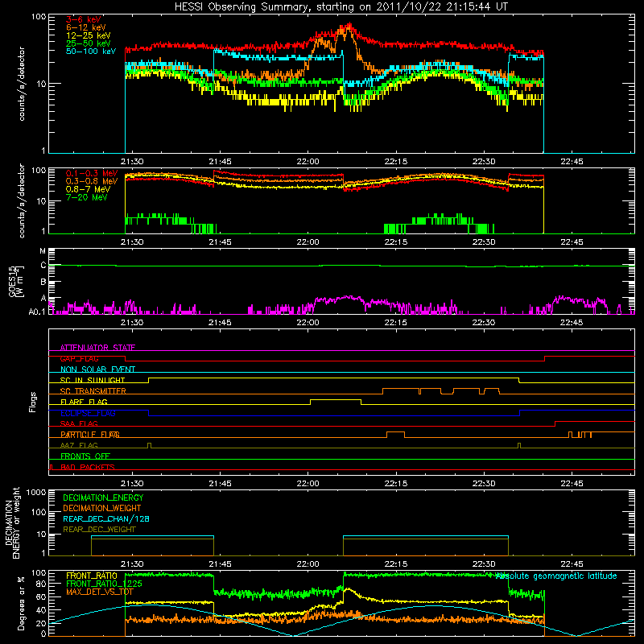Click the MAX_DET_VS_TOT legend label
This screenshot has width=644, height=644.
tap(100, 592)
